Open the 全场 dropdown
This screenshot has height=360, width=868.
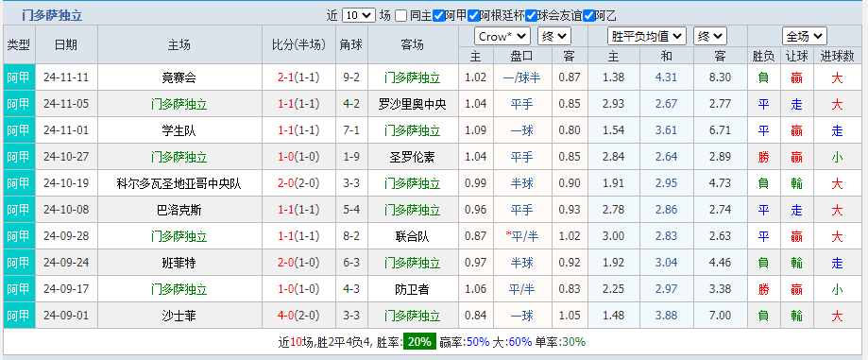[x=805, y=37]
